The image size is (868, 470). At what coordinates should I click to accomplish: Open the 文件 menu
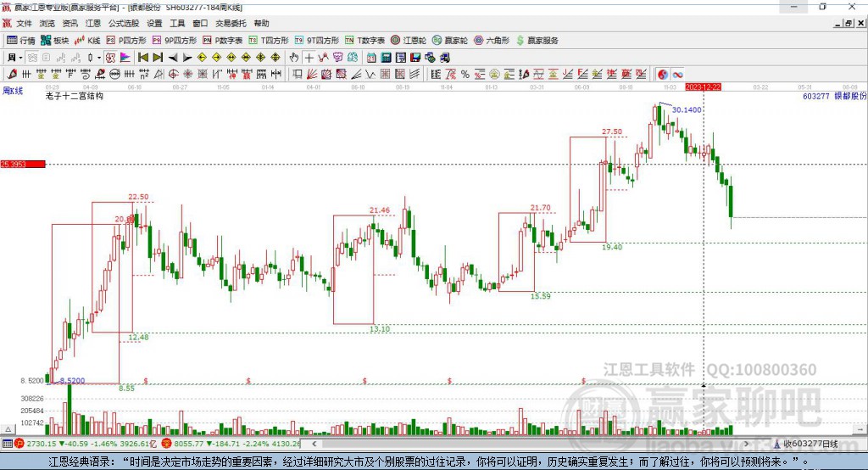tap(24, 23)
